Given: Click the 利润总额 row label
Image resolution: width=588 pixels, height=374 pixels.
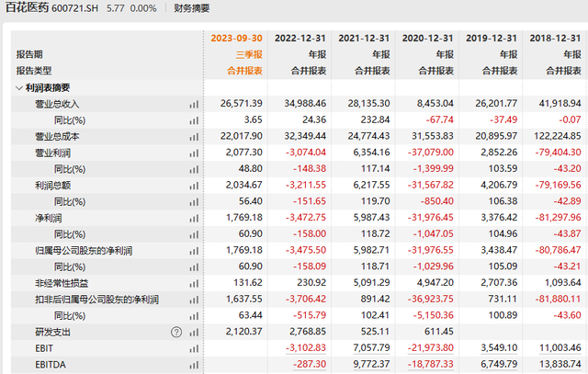Looking at the screenshot, I should 53,186.
